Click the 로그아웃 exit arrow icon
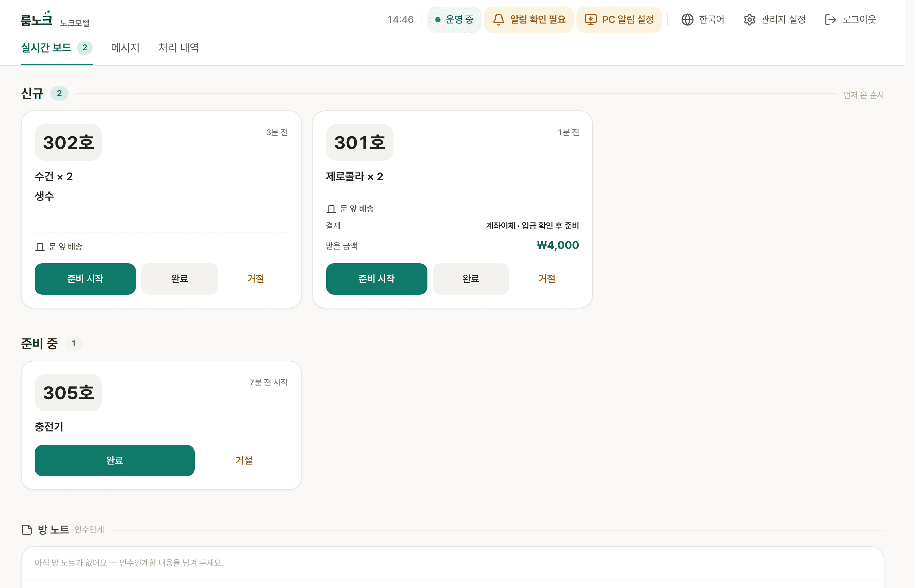Viewport: 915px width, 588px height. tap(830, 20)
